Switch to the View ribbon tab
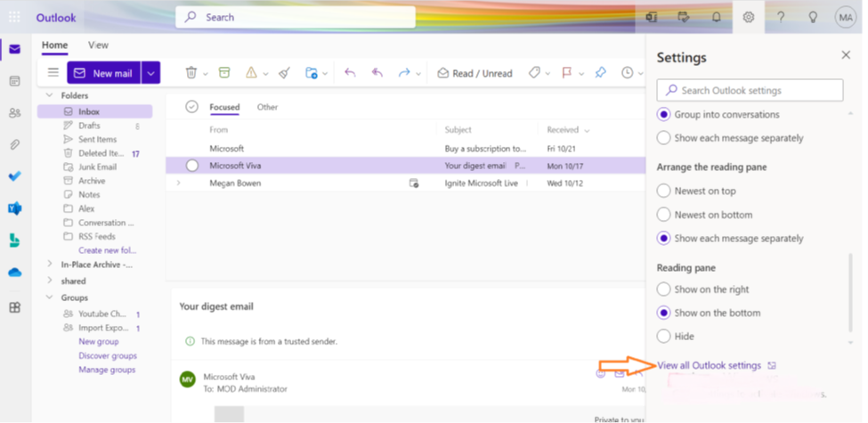 click(98, 45)
